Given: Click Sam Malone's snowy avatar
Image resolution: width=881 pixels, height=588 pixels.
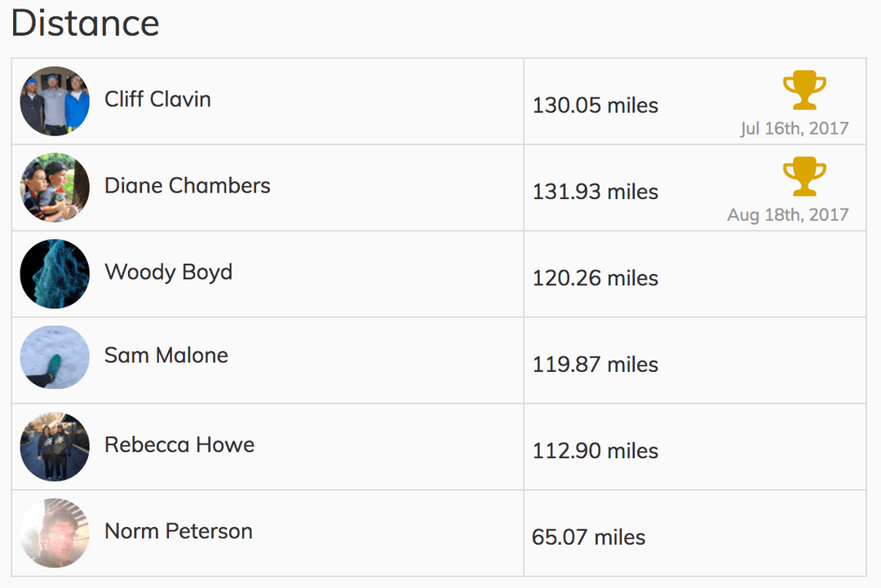Looking at the screenshot, I should [x=55, y=357].
